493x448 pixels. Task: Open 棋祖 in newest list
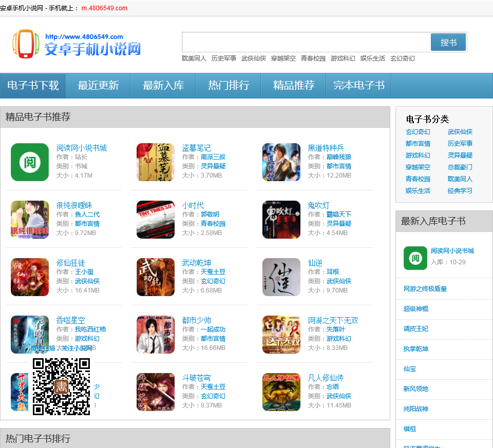(x=410, y=429)
